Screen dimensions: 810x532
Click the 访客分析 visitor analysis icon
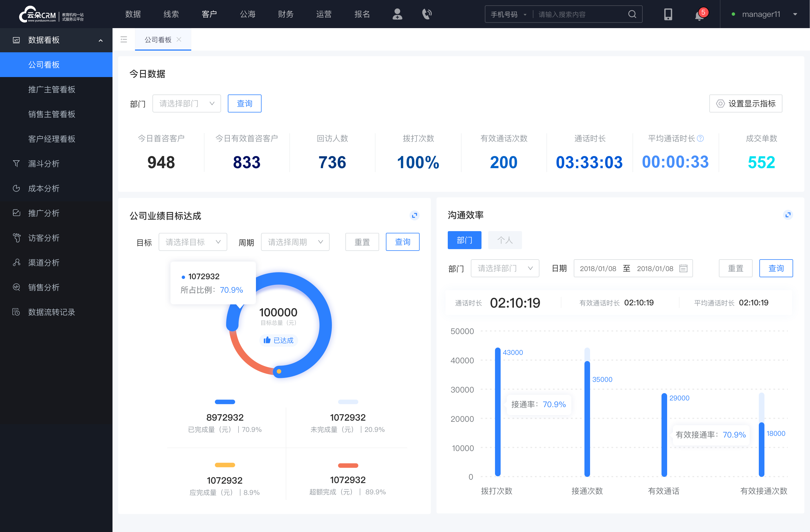coord(16,237)
